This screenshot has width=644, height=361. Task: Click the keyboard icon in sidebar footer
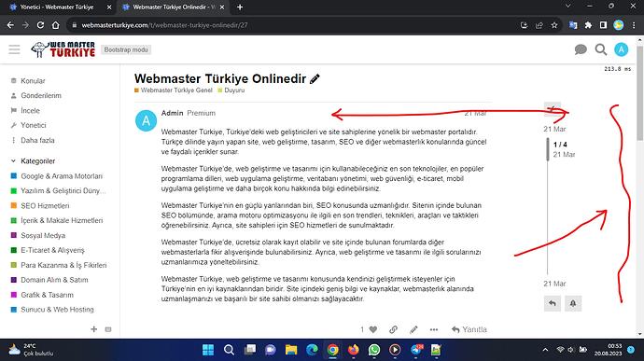click(x=108, y=329)
